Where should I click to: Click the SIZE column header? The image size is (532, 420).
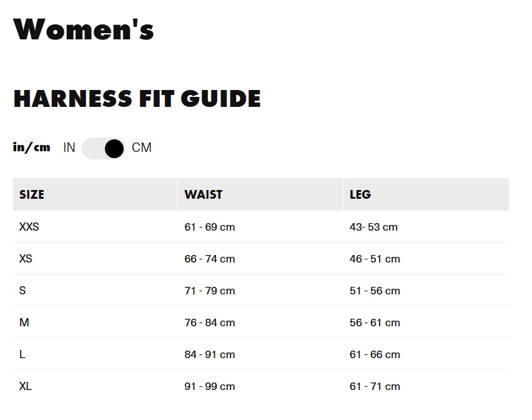32,194
